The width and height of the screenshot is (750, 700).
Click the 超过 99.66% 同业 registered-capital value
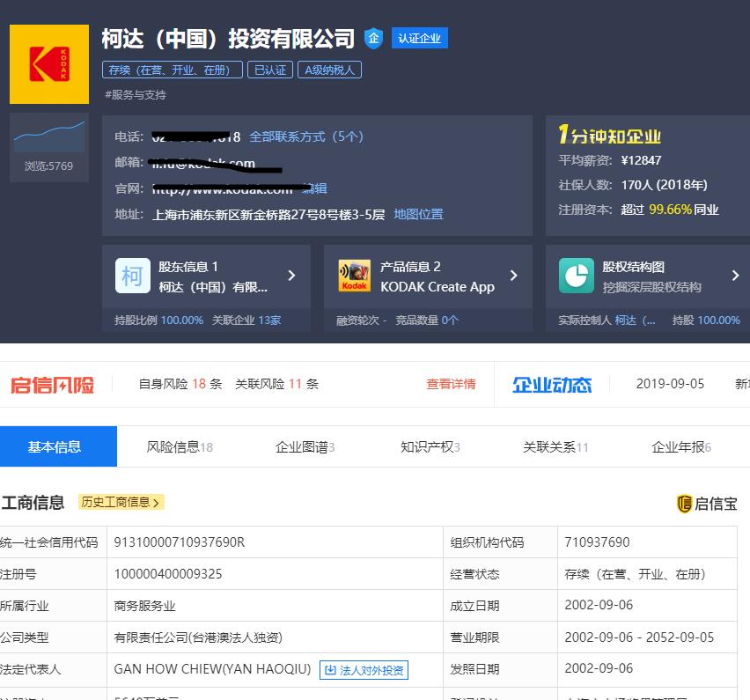pyautogui.click(x=670, y=210)
